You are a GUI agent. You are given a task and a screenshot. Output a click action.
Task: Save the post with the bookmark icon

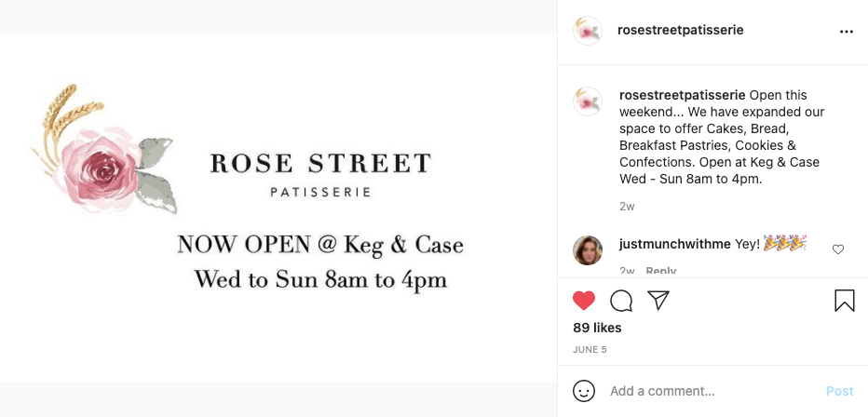coord(844,301)
